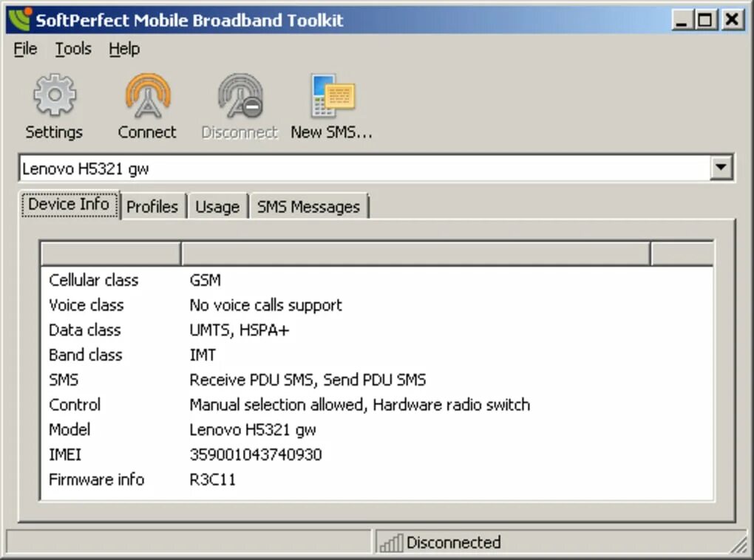Open the File menu
754x560 pixels.
point(24,49)
